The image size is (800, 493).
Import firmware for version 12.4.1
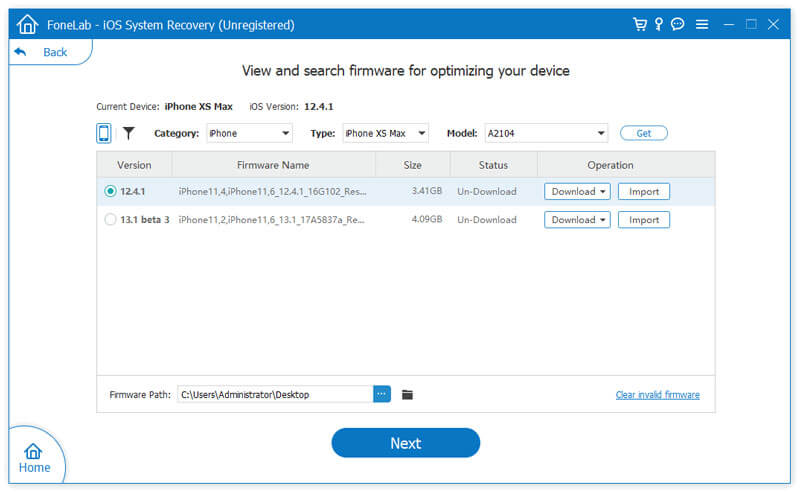pos(644,191)
